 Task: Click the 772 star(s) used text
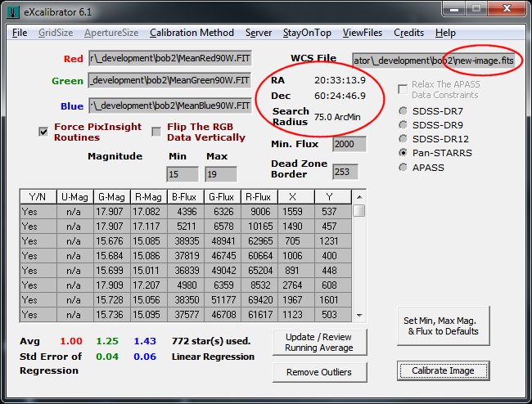[211, 341]
